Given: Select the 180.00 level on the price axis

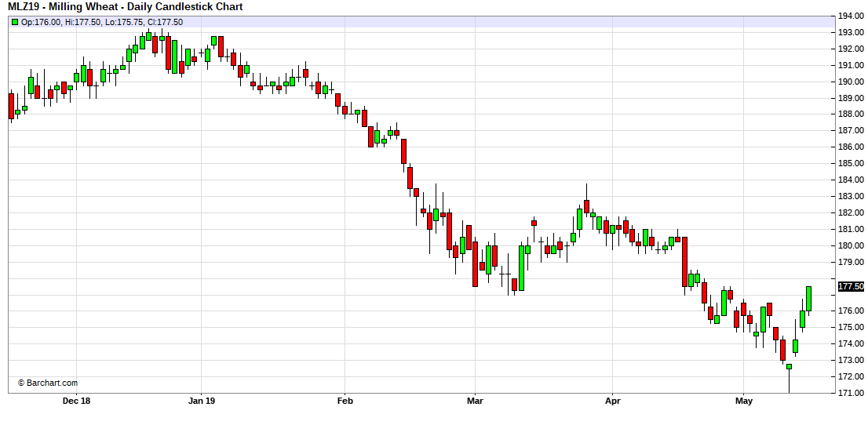Looking at the screenshot, I should [x=851, y=245].
